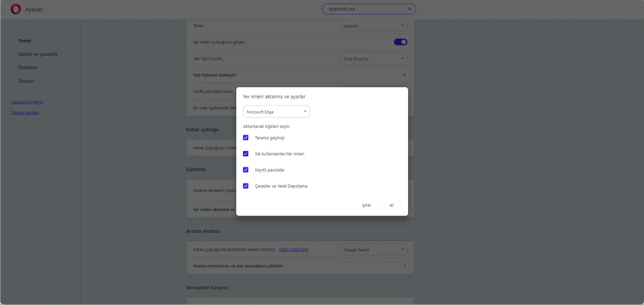This screenshot has width=644, height=305.
Task: Open the Google Search engine dropdown
Action: 374,250
